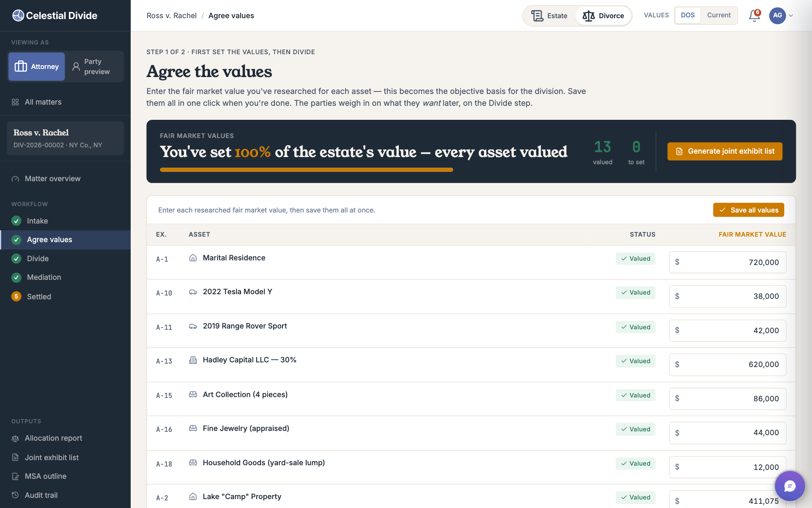Screen dimensions: 812x508
Task: Open the chat support bubble
Action: click(x=790, y=486)
